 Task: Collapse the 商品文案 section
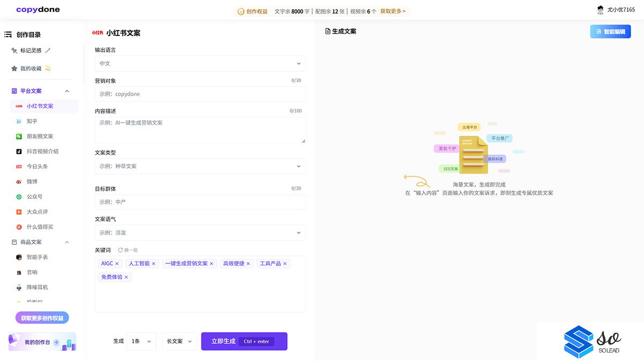click(x=67, y=242)
